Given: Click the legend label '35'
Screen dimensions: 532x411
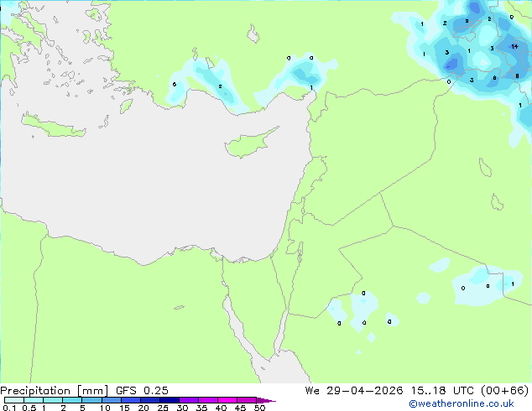Looking at the screenshot, I should click(202, 408).
